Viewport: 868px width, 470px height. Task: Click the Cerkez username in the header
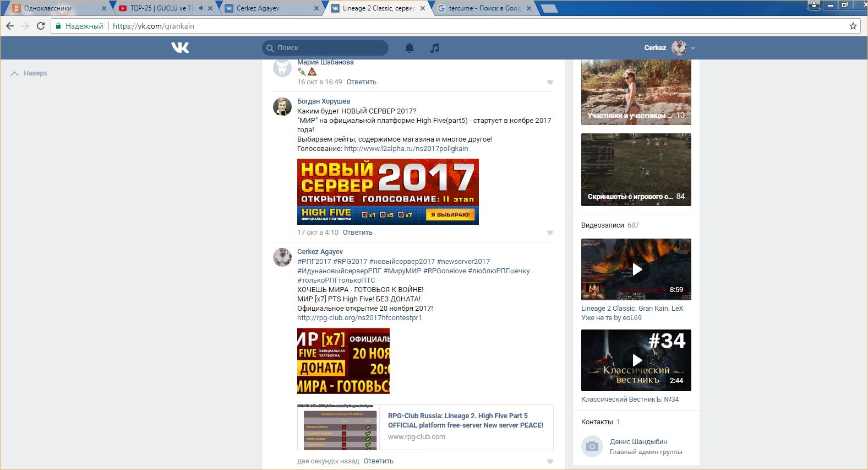coord(655,48)
